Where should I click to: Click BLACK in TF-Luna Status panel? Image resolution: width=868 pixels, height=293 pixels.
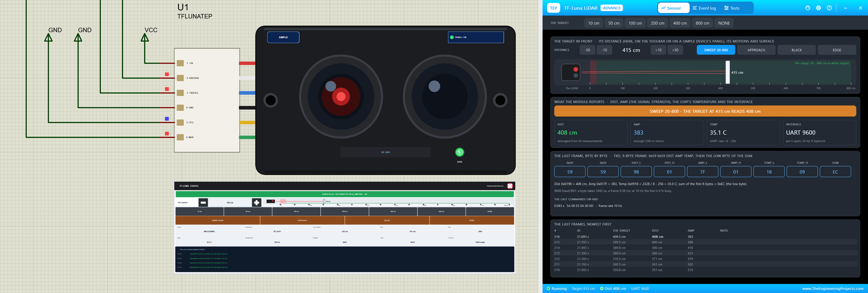pos(387,220)
